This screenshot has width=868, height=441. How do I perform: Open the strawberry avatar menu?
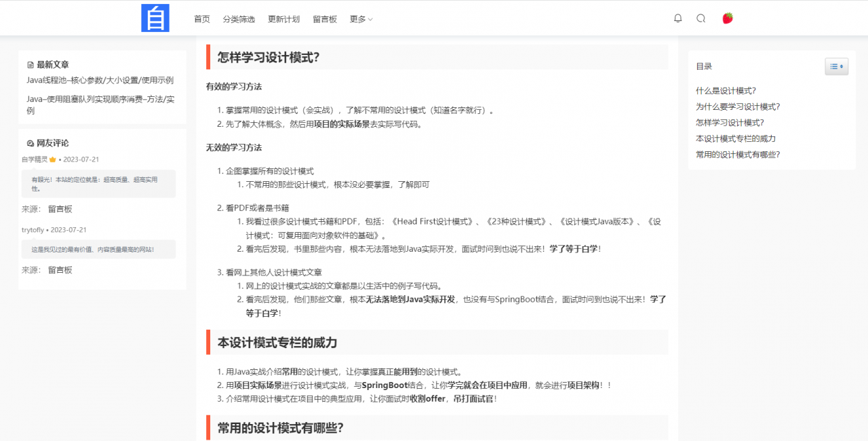tap(726, 18)
